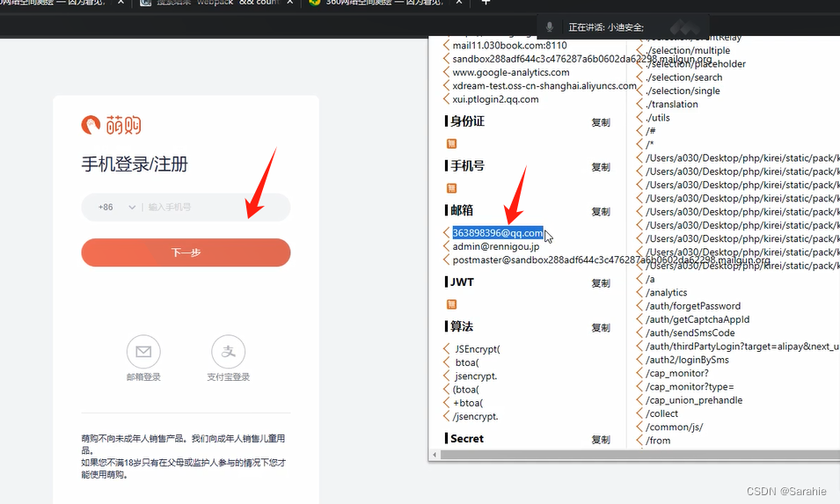This screenshot has width=840, height=504.
Task: Click the /auth/thirdPartyLogin?target=alipay path
Action: pos(742,347)
